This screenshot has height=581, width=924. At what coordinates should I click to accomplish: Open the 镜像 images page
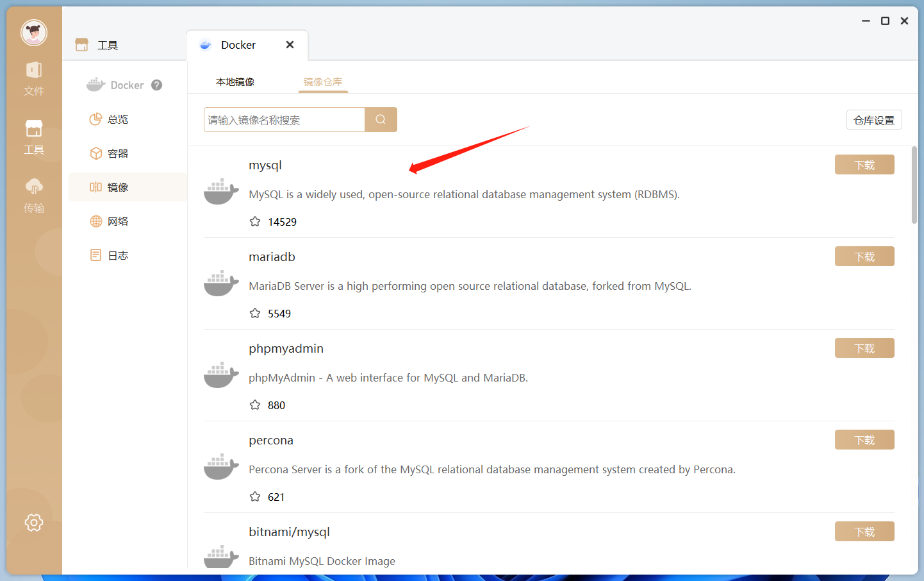tap(128, 187)
